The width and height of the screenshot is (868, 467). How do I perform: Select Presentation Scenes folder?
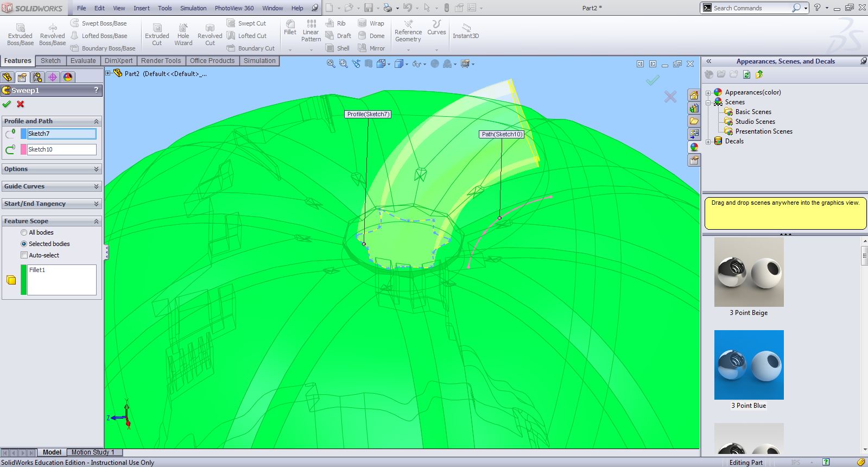764,131
